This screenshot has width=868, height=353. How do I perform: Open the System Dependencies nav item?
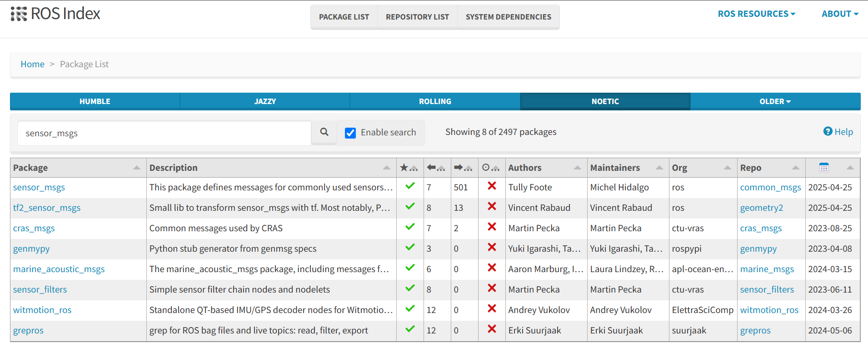[509, 17]
